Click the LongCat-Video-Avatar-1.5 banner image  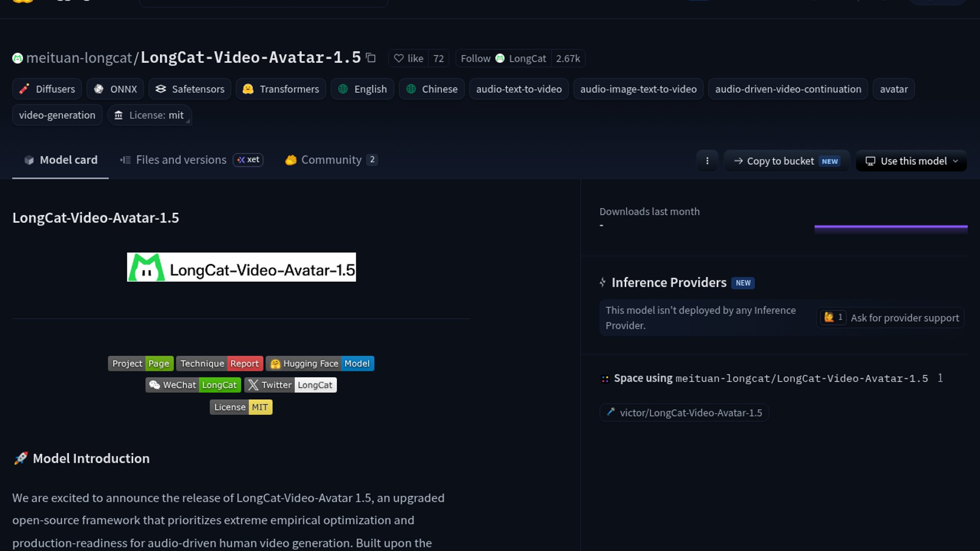click(241, 267)
